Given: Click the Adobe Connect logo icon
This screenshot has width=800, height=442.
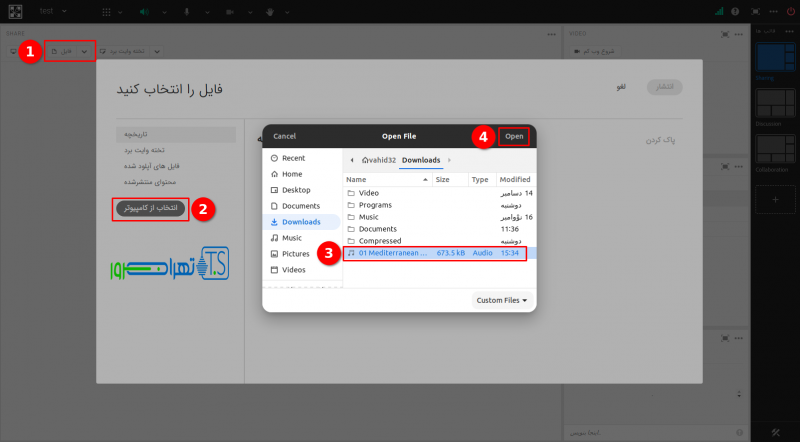Looking at the screenshot, I should pyautogui.click(x=15, y=11).
